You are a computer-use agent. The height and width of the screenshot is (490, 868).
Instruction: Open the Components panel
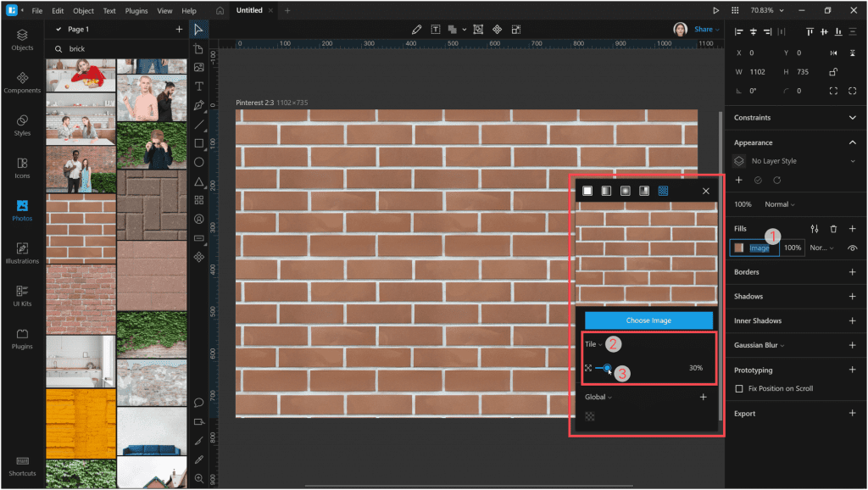point(22,82)
